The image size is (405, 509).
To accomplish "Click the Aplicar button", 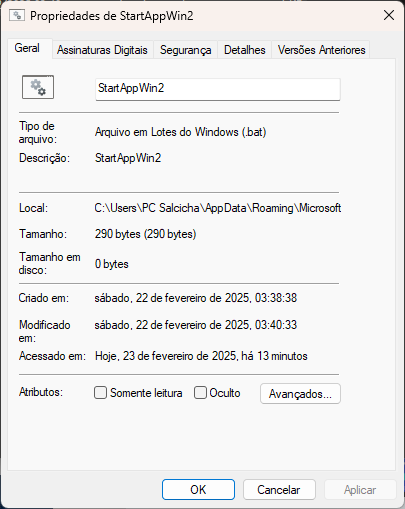I will (360, 490).
